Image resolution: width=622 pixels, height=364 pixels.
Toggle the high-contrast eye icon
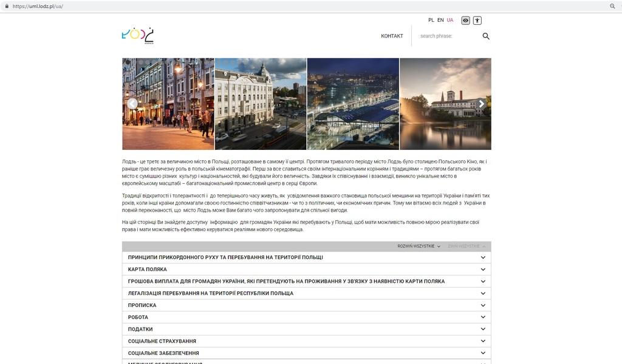coord(466,21)
